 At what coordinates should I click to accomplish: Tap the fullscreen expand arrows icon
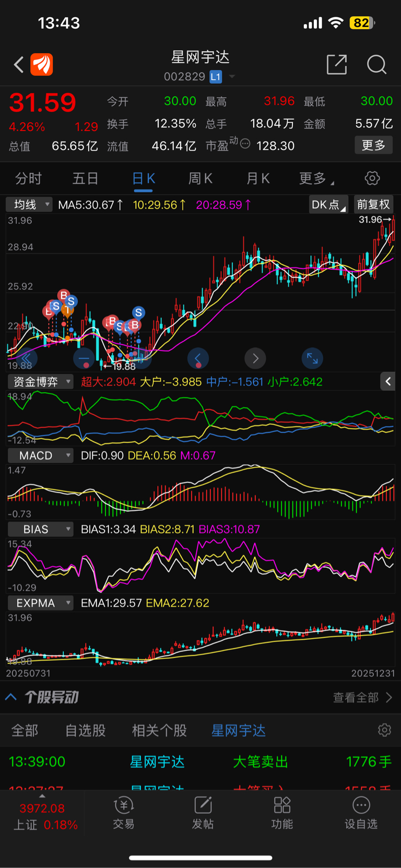(x=312, y=358)
